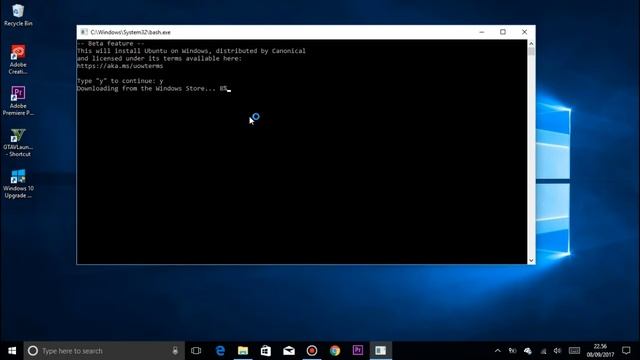Open Premiere Pro from taskbar
640x360 pixels.
358,351
